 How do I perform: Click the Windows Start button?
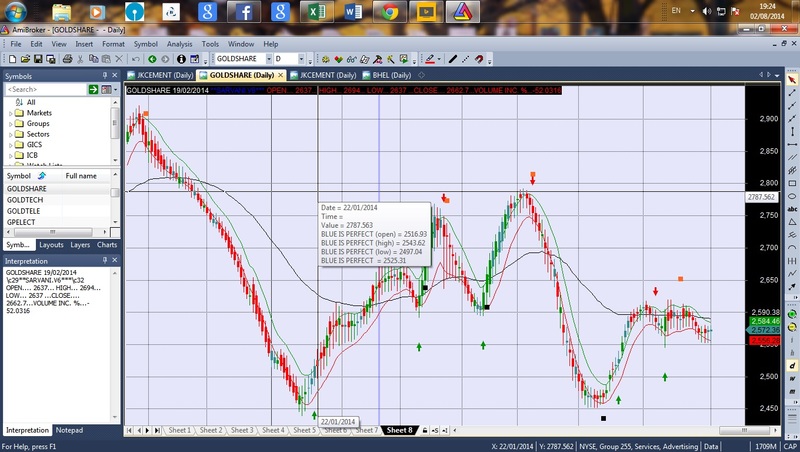(x=15, y=11)
